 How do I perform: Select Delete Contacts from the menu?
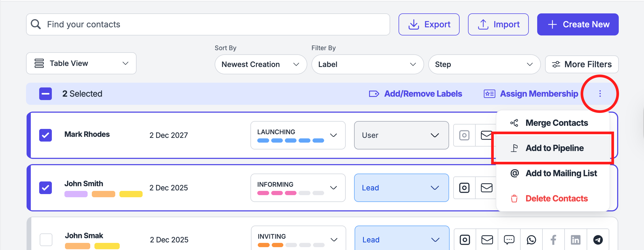click(x=556, y=199)
